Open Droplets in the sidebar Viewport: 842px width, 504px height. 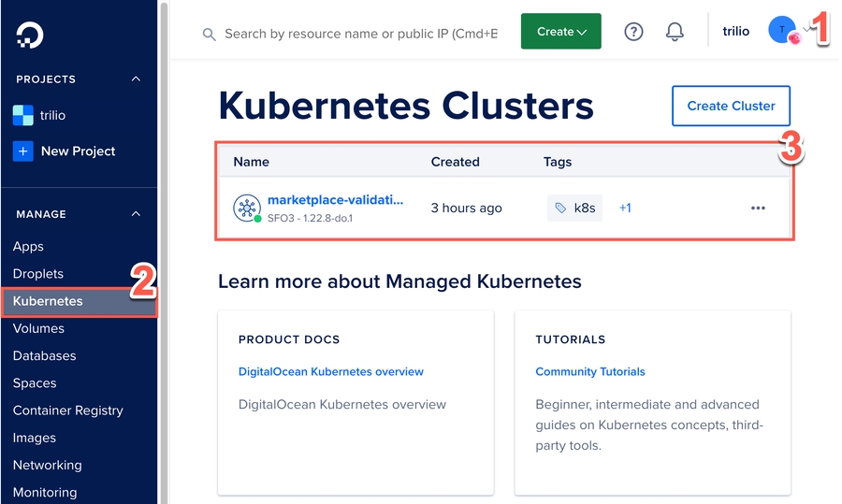click(38, 274)
